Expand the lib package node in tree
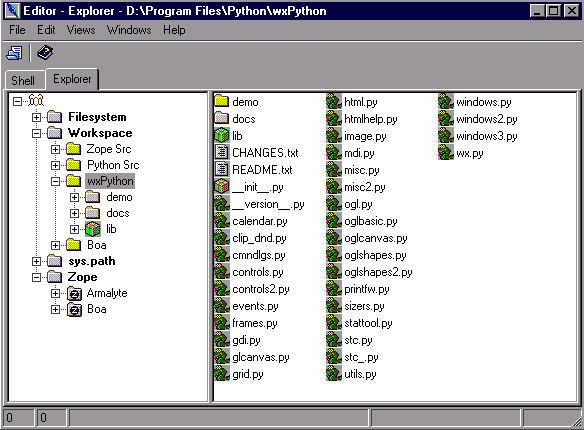 pos(74,229)
